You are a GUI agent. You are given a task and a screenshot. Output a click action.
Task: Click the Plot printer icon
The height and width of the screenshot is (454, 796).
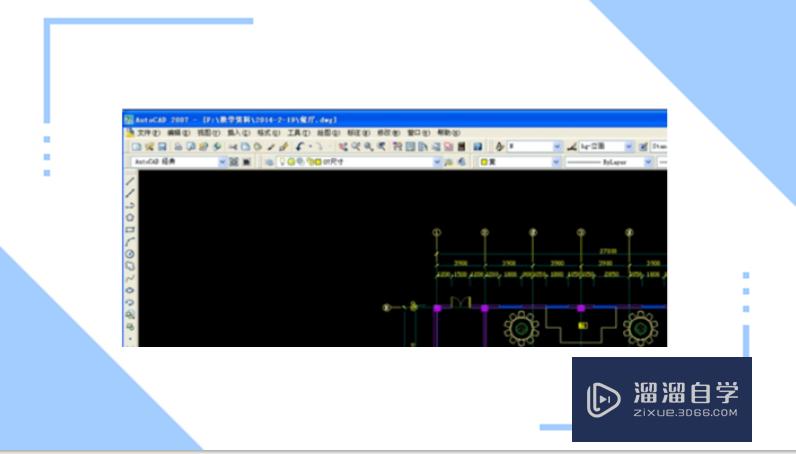(178, 147)
